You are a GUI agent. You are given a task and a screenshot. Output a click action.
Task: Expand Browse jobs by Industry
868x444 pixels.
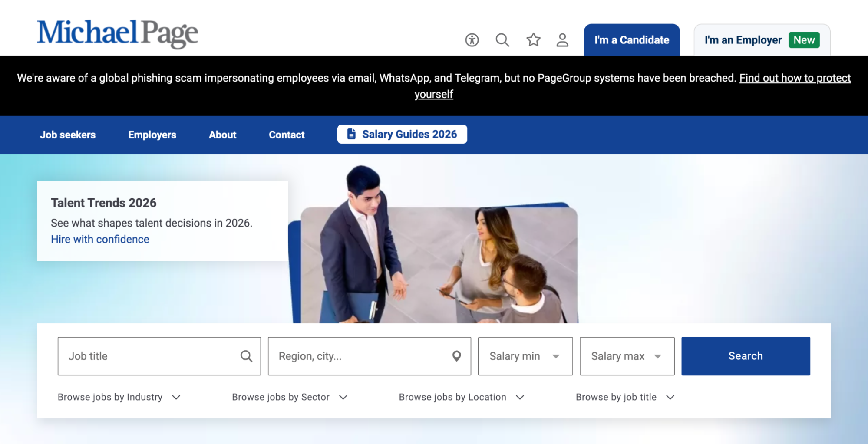(x=119, y=397)
